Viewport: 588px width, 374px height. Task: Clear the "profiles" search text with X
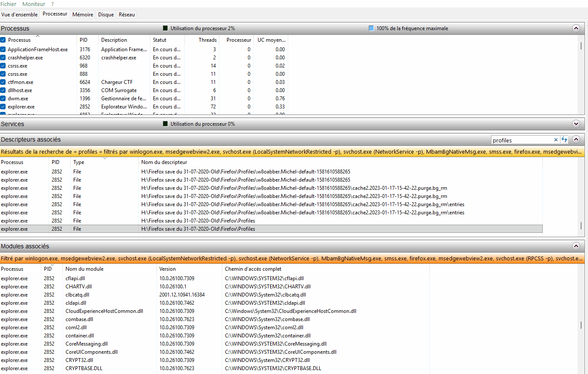[556, 140]
